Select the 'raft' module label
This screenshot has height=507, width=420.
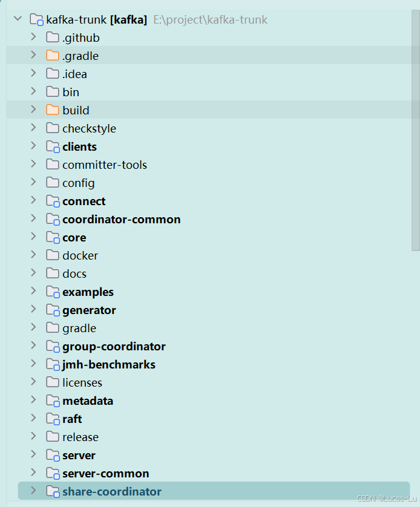(72, 419)
